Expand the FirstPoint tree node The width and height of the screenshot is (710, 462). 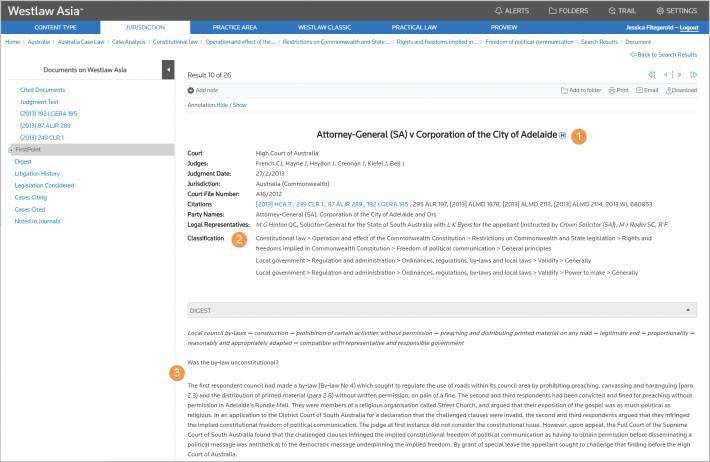pos(11,149)
